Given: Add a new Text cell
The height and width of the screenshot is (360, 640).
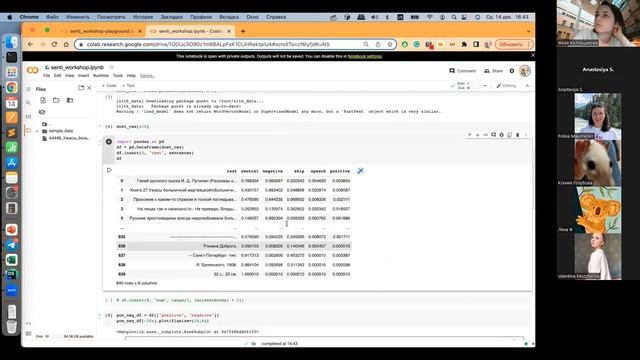Looking at the screenshot, I should (128, 86).
